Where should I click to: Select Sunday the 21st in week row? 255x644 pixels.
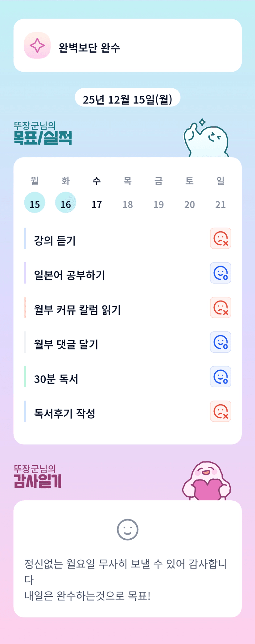[x=220, y=204]
